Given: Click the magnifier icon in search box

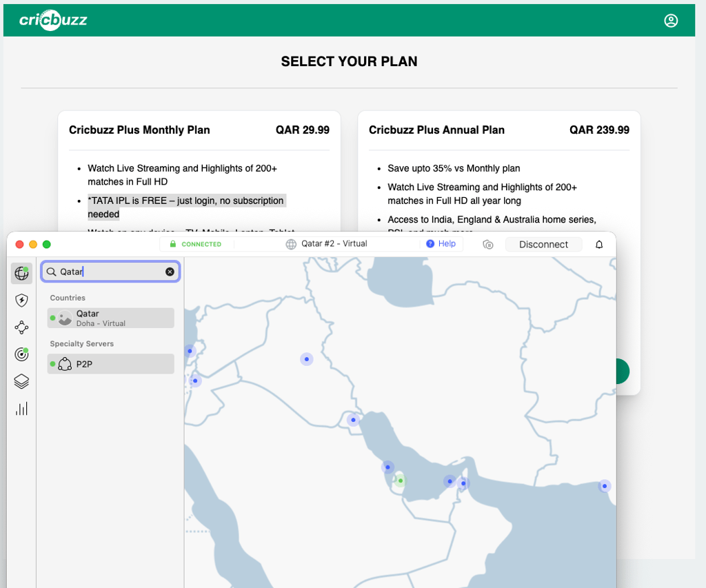Looking at the screenshot, I should [51, 272].
